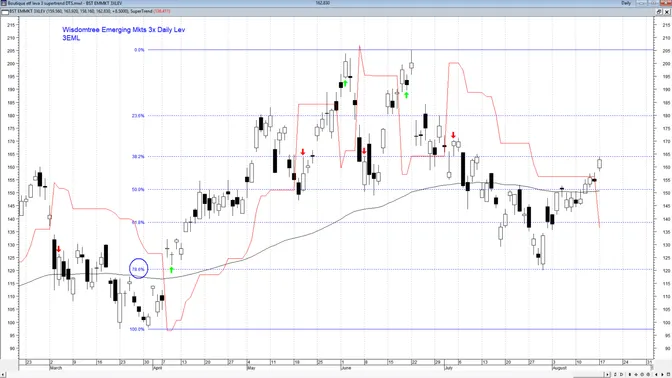Select the green buy arrow in late June
This screenshot has height=378, width=672.
pyautogui.click(x=406, y=95)
